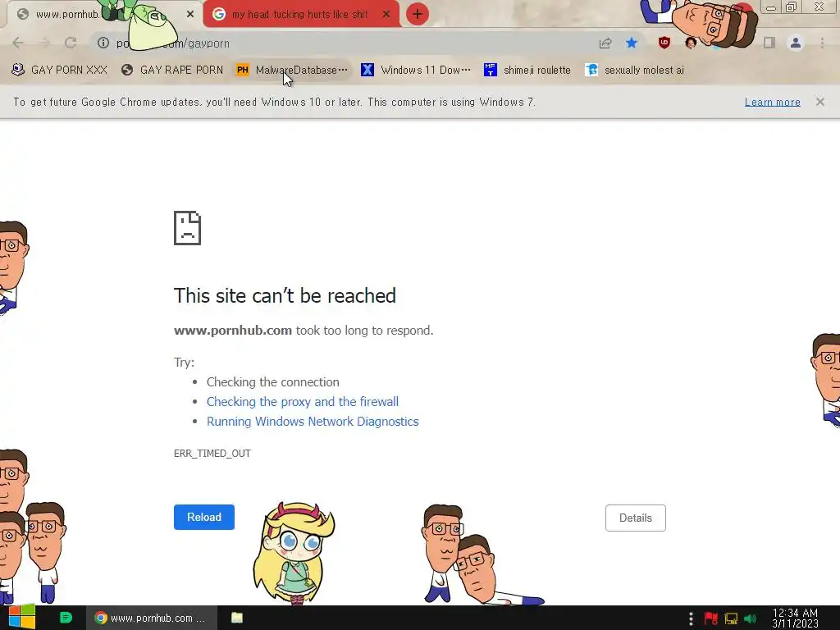Click the ERR_TIMED_OUT error code text

(x=212, y=453)
